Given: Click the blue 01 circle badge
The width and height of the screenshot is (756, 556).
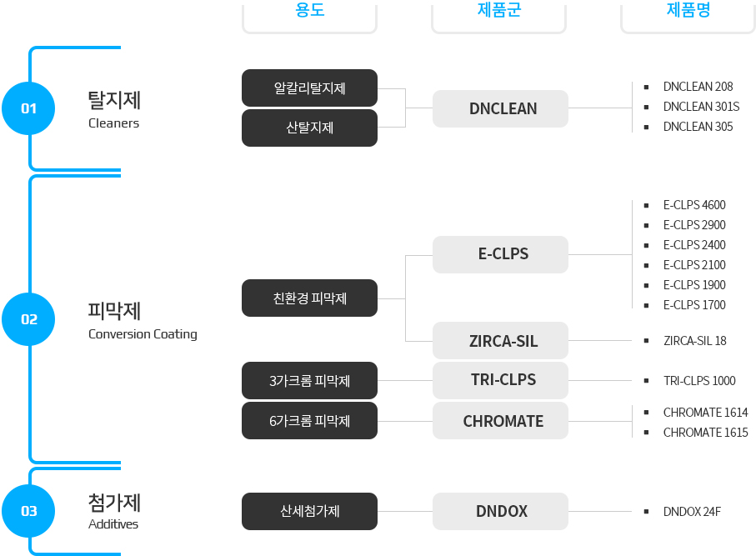Looking at the screenshot, I should coord(29,108).
